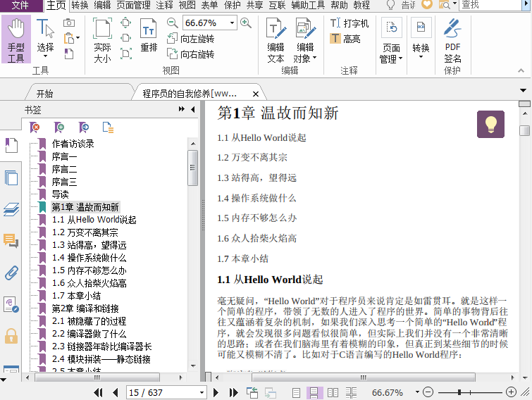The image size is (532, 400).
Task: Switch to single page view mode
Action: click(x=296, y=392)
